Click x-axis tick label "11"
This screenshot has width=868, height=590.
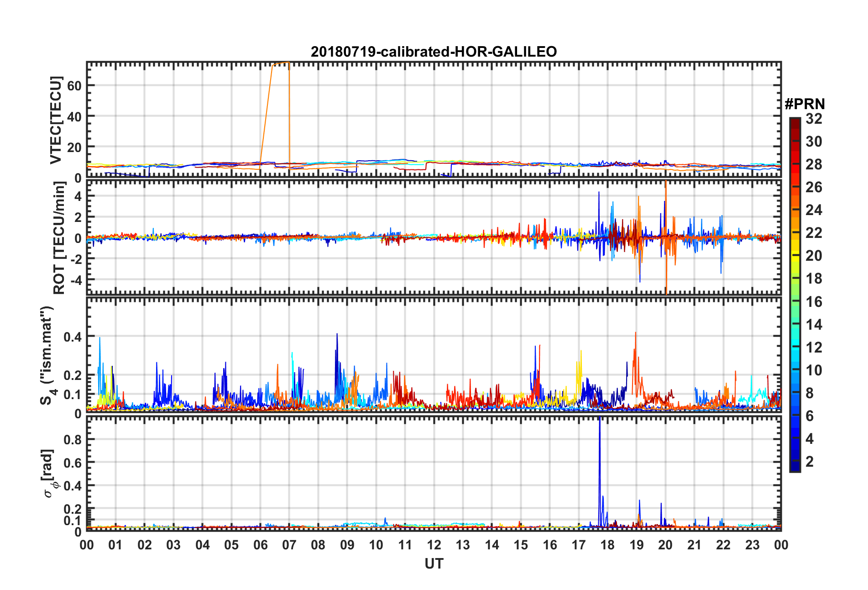405,545
